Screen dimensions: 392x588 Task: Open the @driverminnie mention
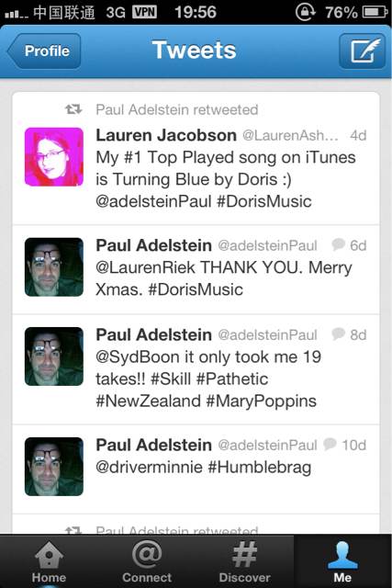click(x=149, y=468)
